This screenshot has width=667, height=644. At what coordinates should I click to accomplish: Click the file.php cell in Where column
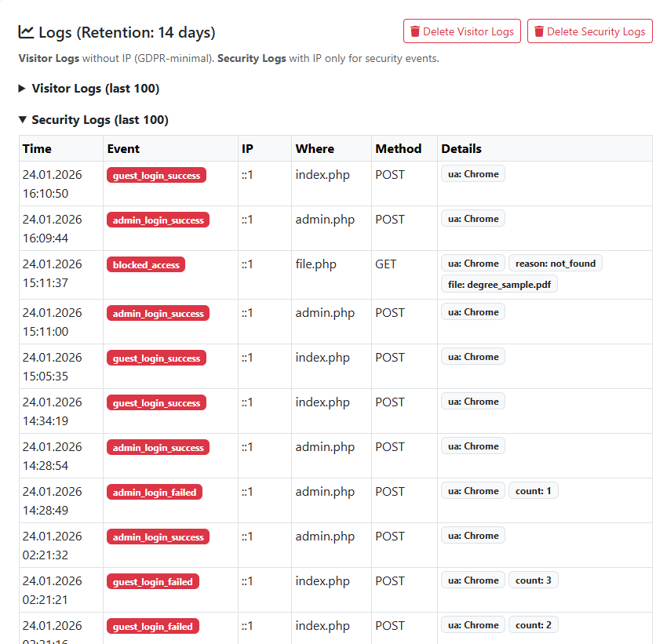pyautogui.click(x=315, y=264)
